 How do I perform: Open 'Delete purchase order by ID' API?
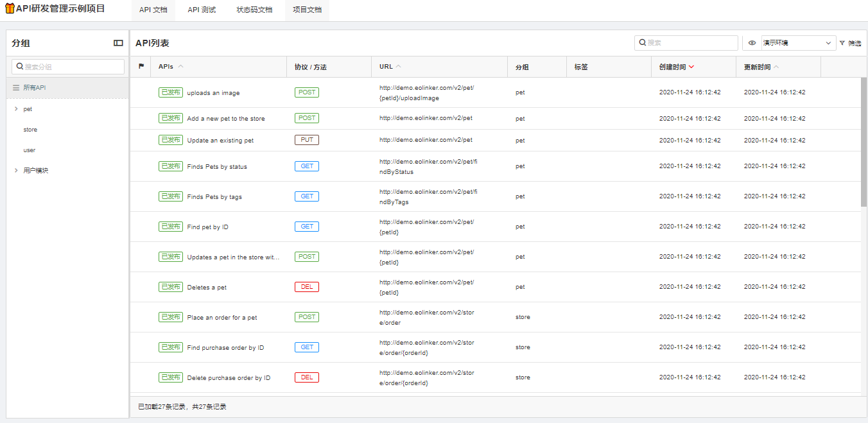point(229,378)
